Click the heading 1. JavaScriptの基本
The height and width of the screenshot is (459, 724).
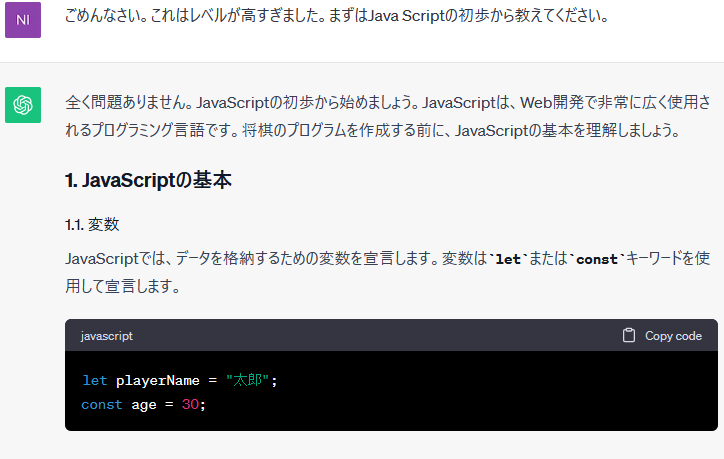point(149,181)
